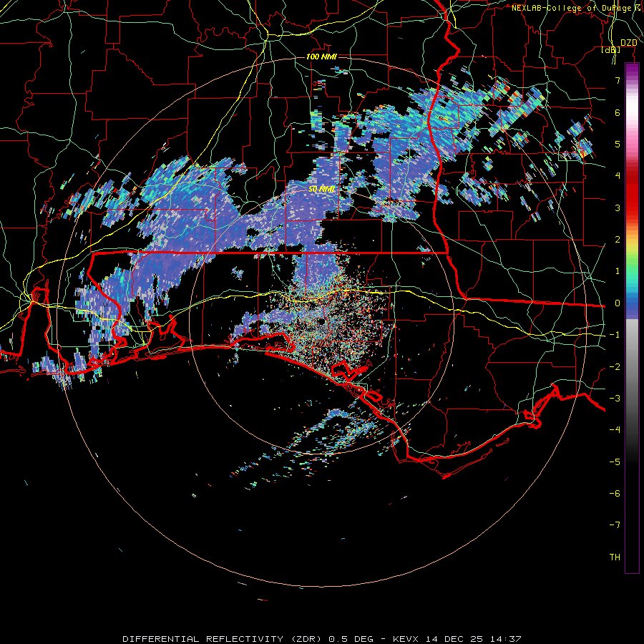644x644 pixels.
Task: Click the -7 dB scale value
Action: tap(615, 525)
